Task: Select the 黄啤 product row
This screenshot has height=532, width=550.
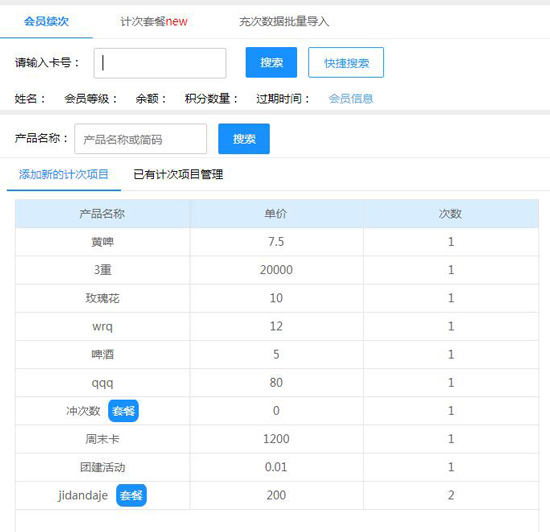Action: pos(277,242)
